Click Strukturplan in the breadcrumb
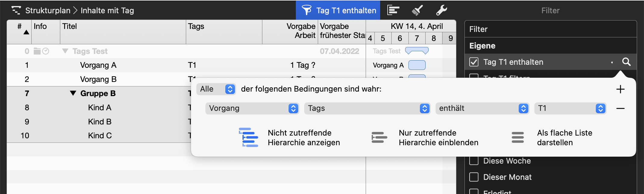 pos(48,11)
